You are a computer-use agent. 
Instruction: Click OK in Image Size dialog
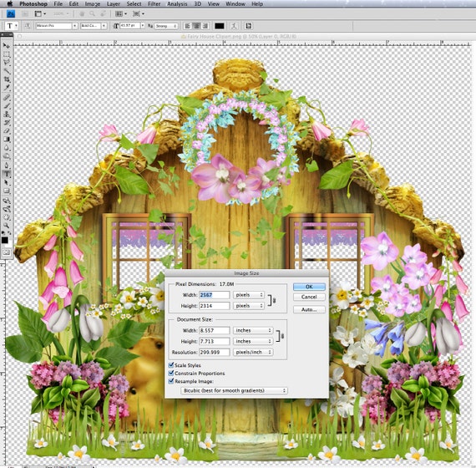[309, 287]
